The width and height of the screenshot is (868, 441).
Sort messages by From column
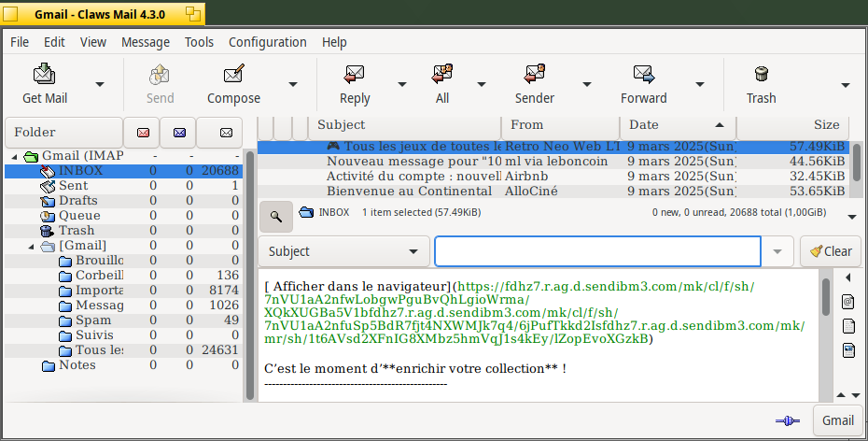click(x=561, y=125)
